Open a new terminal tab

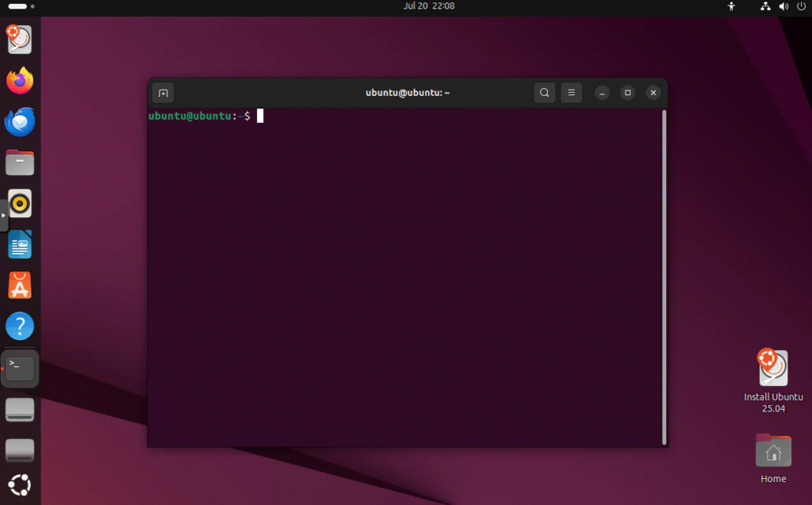tap(163, 93)
